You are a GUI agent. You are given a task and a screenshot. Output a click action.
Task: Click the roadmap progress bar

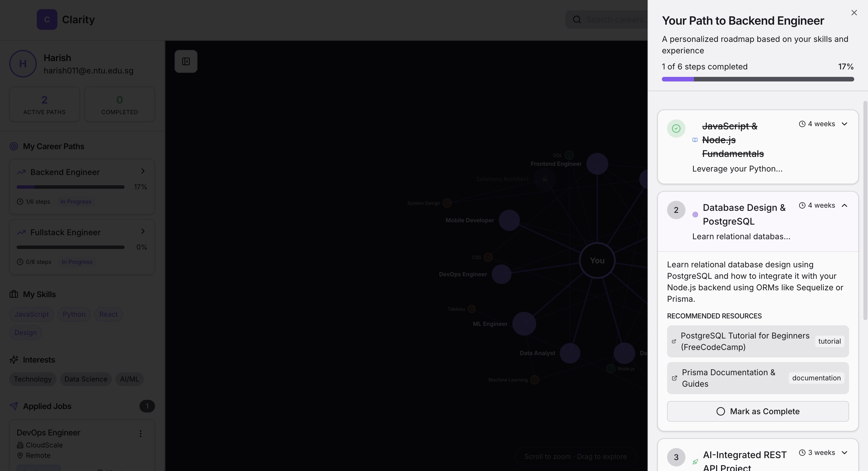pyautogui.click(x=757, y=79)
